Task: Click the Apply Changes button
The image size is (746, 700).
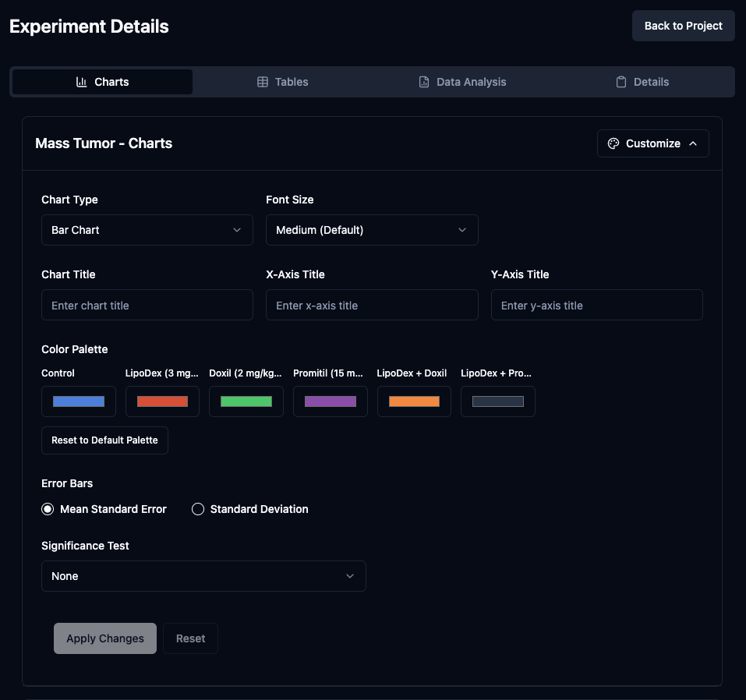Action: pos(105,638)
